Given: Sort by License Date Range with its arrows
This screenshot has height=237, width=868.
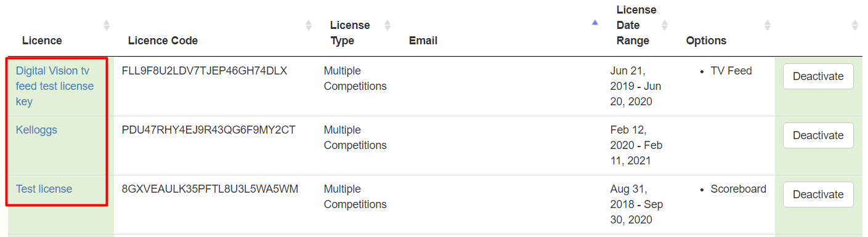Looking at the screenshot, I should [665, 25].
